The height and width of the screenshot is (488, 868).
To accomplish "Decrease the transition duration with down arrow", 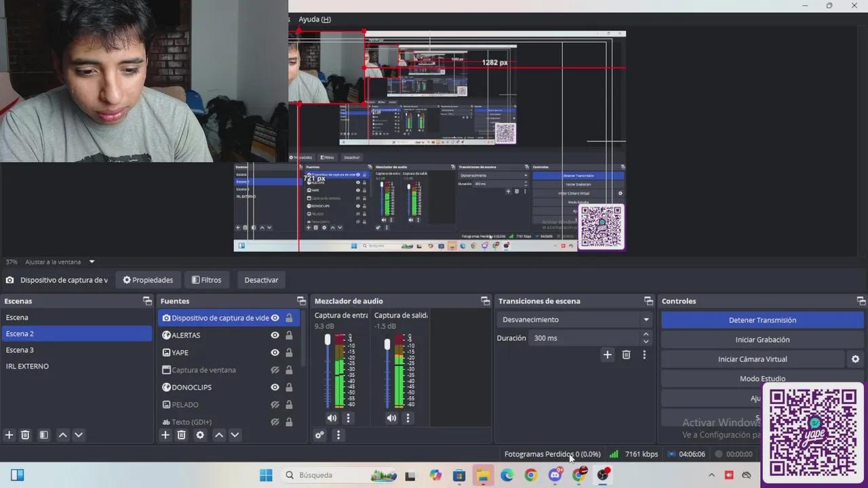I will click(x=646, y=342).
